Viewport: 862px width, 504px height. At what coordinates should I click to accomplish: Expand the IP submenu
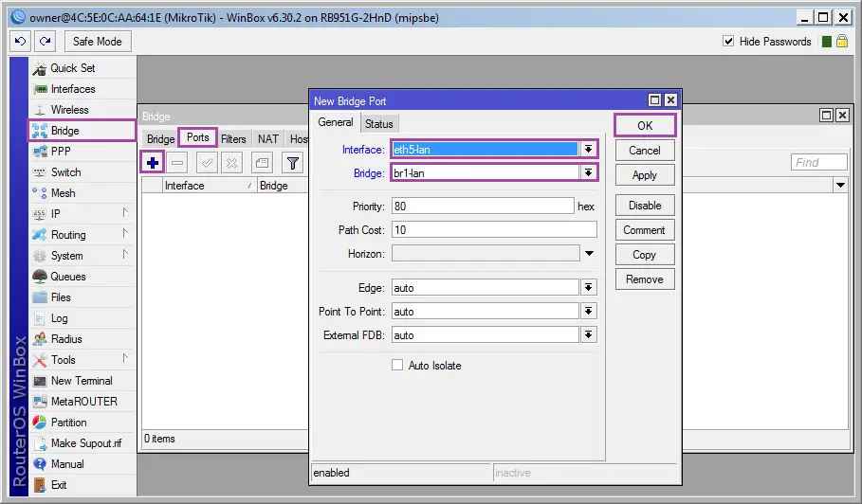click(125, 212)
